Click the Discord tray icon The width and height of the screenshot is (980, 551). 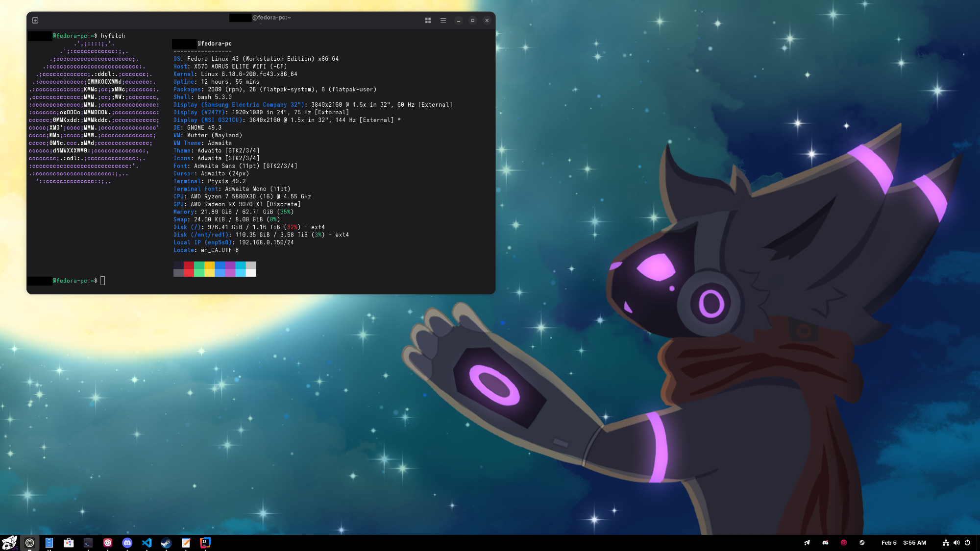pyautogui.click(x=825, y=542)
